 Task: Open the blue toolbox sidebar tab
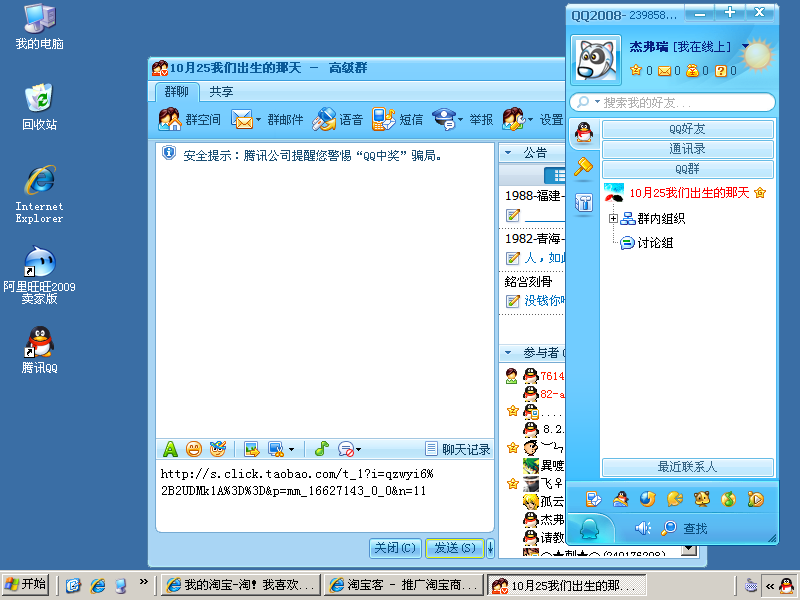584,203
